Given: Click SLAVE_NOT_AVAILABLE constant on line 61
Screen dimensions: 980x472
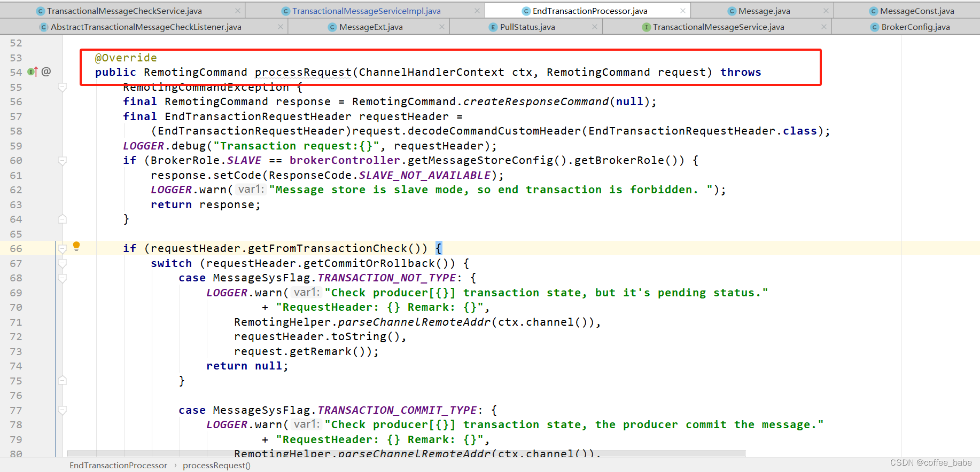Looking at the screenshot, I should coord(425,175).
